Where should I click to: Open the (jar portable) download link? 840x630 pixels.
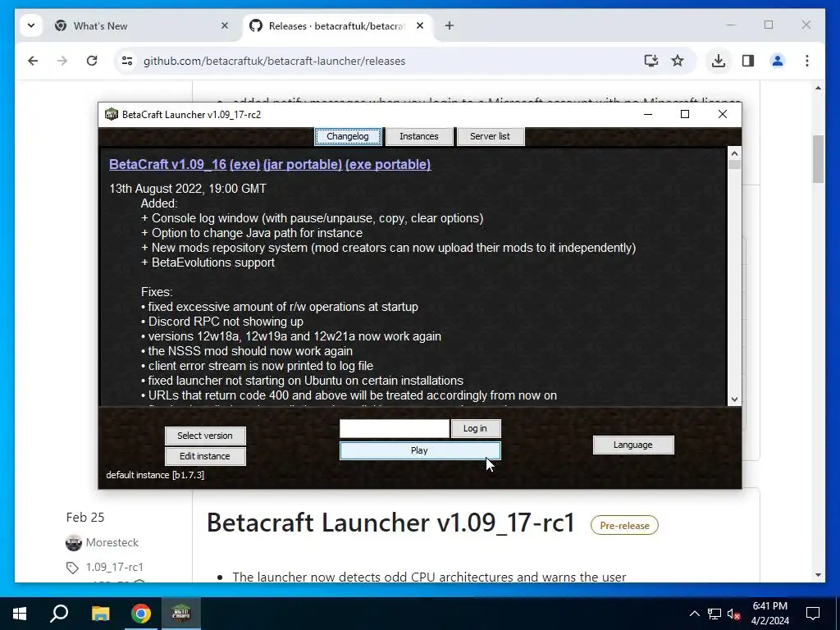coord(303,164)
